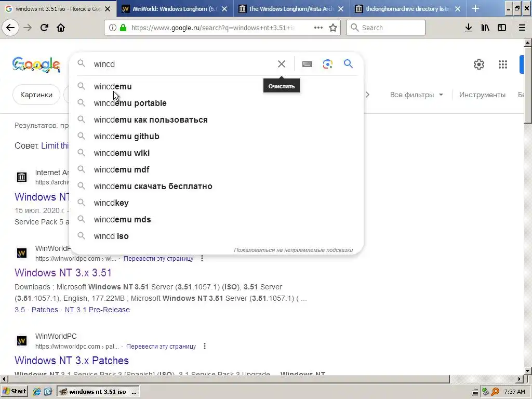The height and width of the screenshot is (399, 532).
Task: Select the Картинки filter chip
Action: click(x=36, y=95)
